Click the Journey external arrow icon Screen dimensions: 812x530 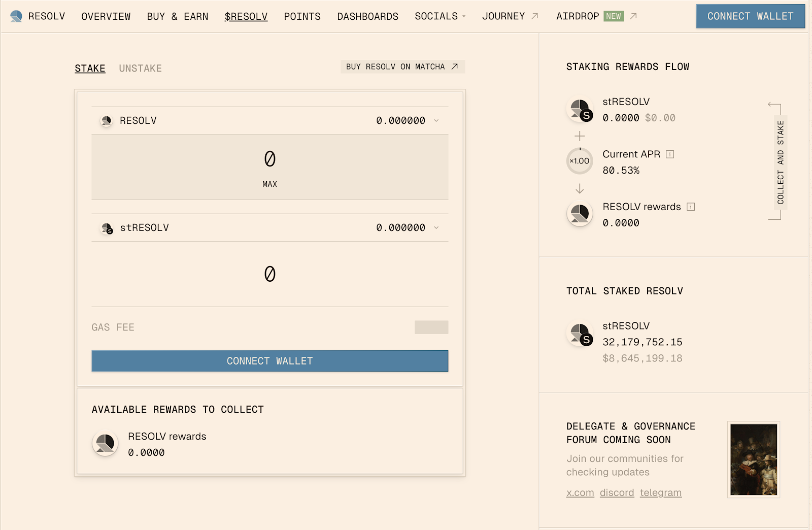pos(534,16)
